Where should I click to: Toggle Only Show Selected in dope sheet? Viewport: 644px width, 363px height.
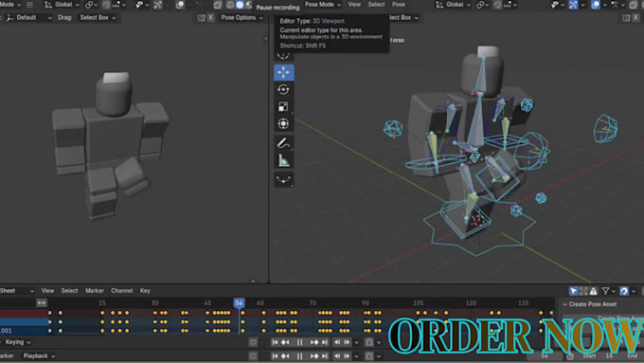pos(573,291)
